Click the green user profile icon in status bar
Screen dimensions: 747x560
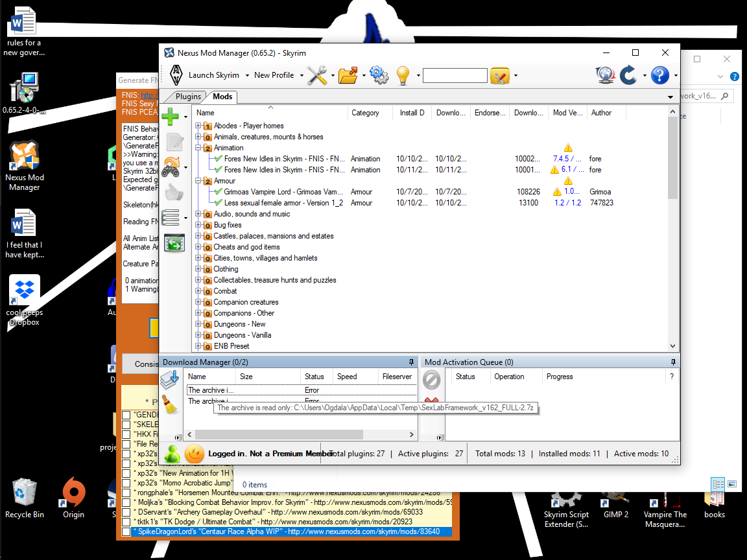click(x=172, y=453)
